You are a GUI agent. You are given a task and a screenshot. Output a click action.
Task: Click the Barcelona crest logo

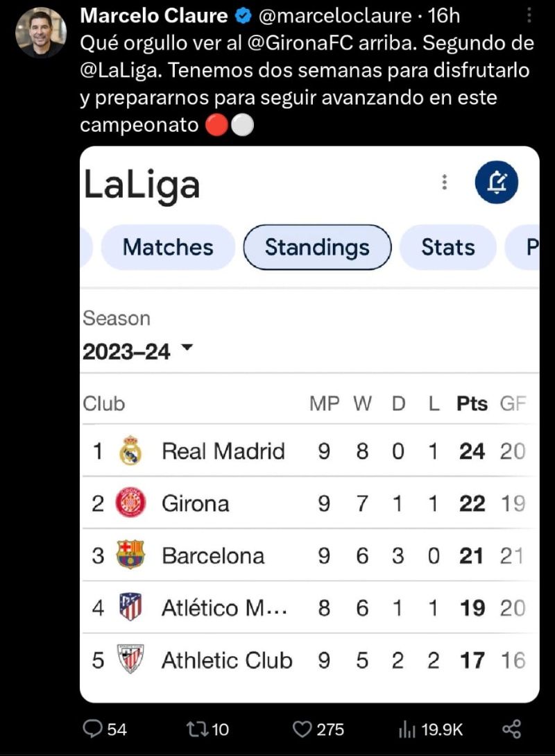click(x=130, y=555)
